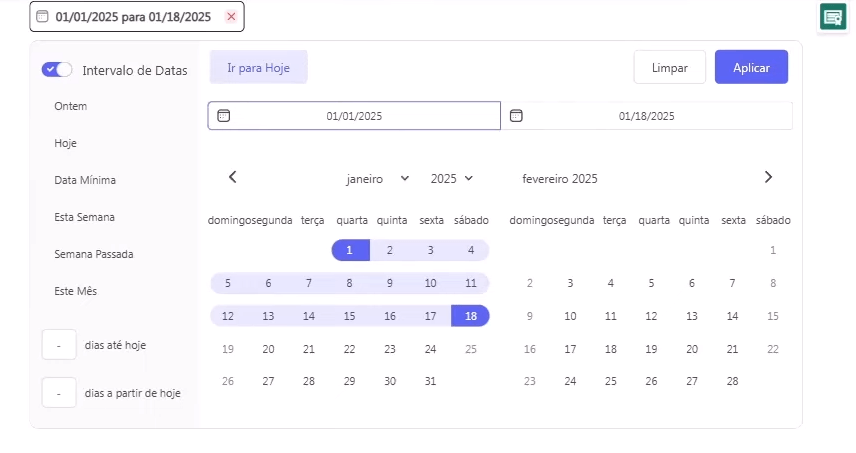Select the Semana Passada preset
This screenshot has height=453, width=856.
point(94,254)
